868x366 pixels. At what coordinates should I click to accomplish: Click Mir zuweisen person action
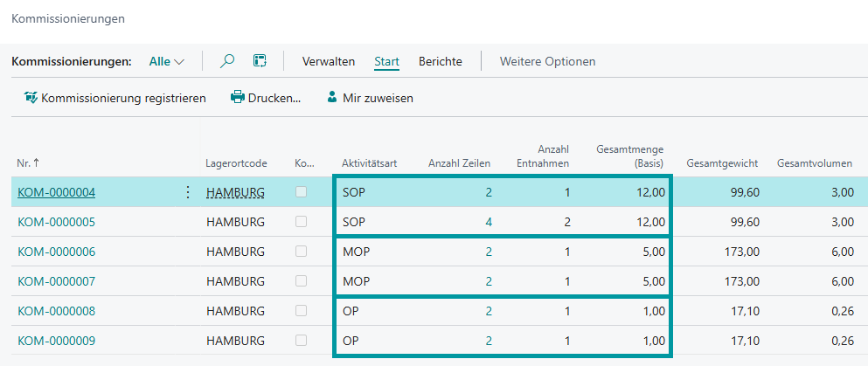pyautogui.click(x=370, y=98)
